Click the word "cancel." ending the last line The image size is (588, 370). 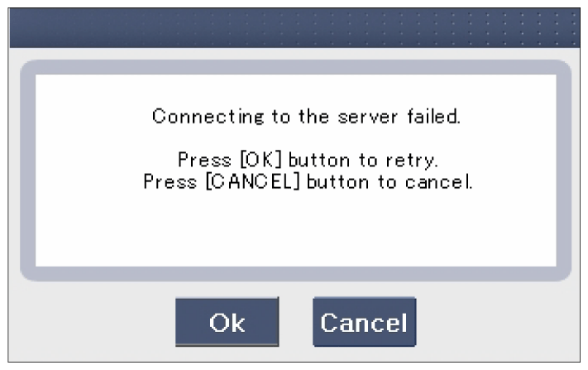point(438,182)
